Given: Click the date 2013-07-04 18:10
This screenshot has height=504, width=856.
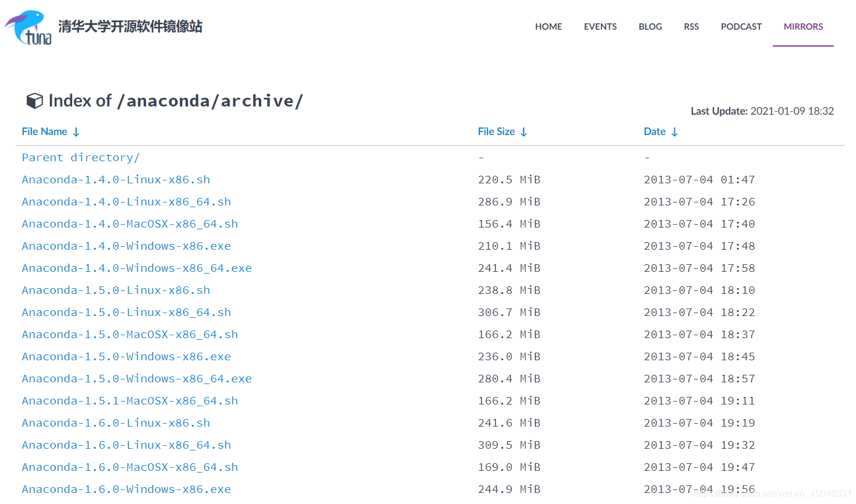Looking at the screenshot, I should (699, 290).
